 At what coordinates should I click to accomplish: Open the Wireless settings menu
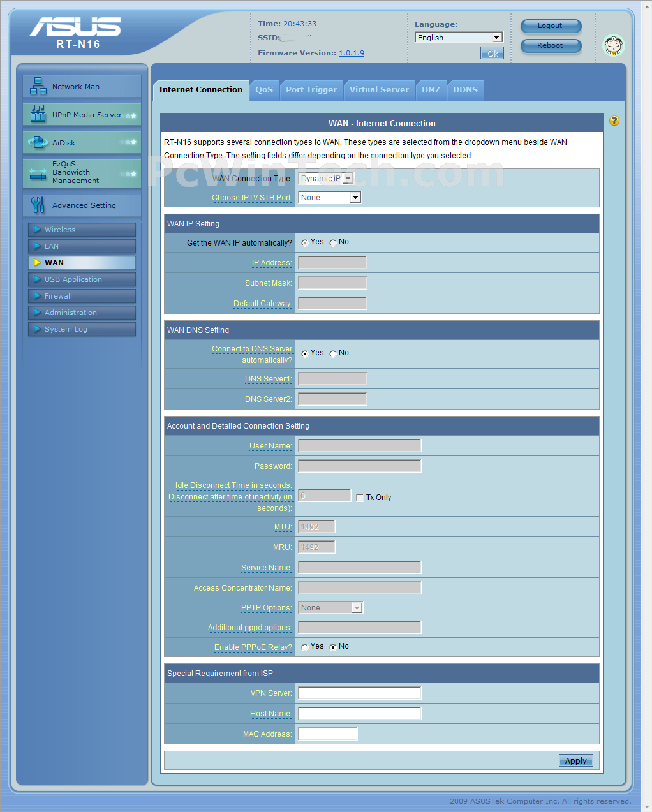pos(82,230)
